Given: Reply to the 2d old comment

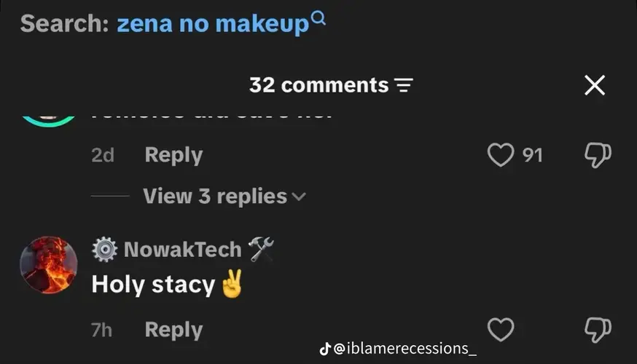Looking at the screenshot, I should click(173, 155).
